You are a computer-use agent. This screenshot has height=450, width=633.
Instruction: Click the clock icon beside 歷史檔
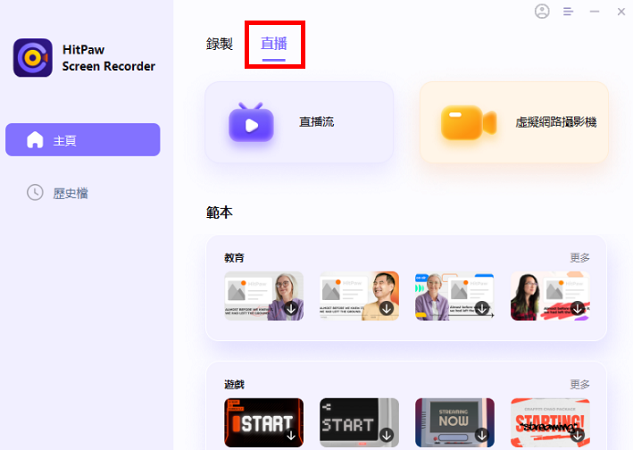35,192
